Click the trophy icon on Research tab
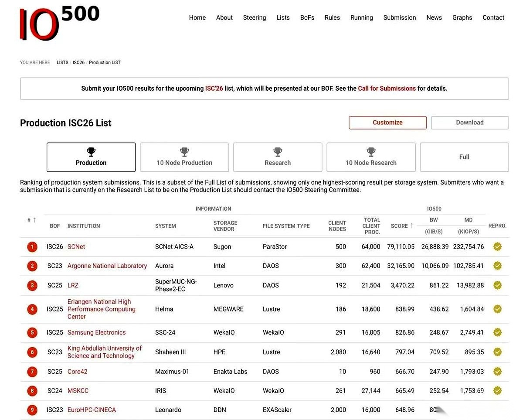The image size is (523, 420). pos(278,152)
